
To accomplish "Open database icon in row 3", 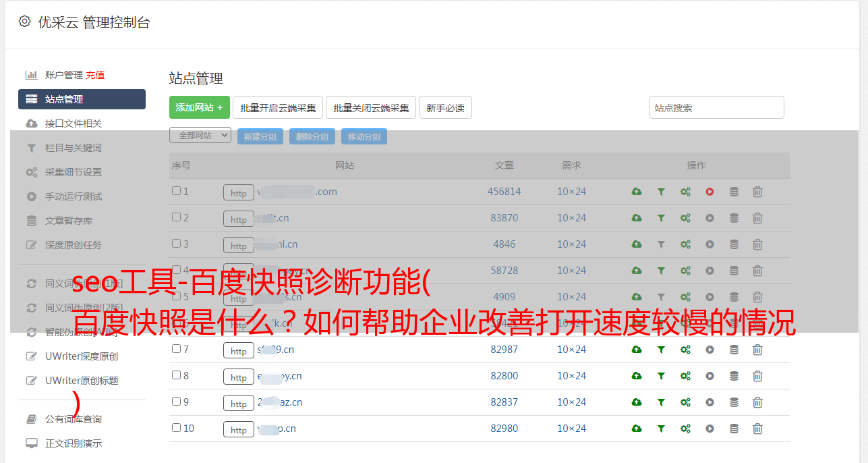I will (x=734, y=244).
